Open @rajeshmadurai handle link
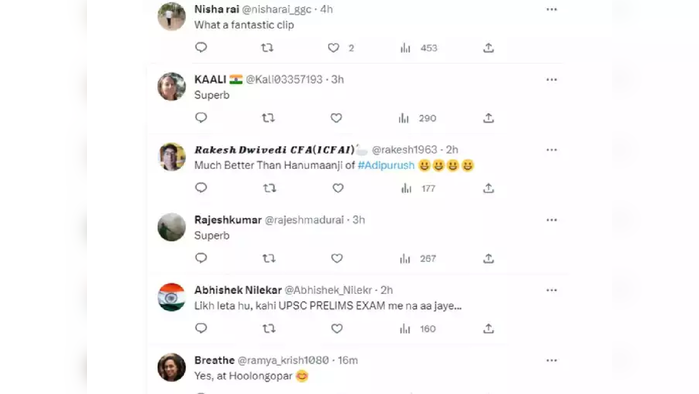 click(x=304, y=220)
